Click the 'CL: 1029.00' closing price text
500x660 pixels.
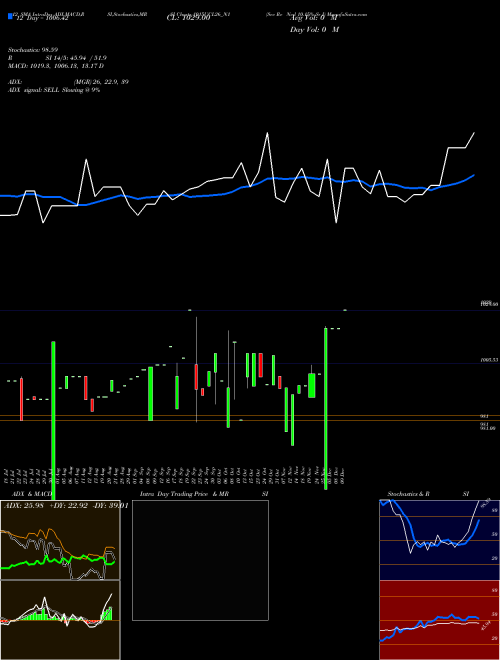tap(188, 19)
